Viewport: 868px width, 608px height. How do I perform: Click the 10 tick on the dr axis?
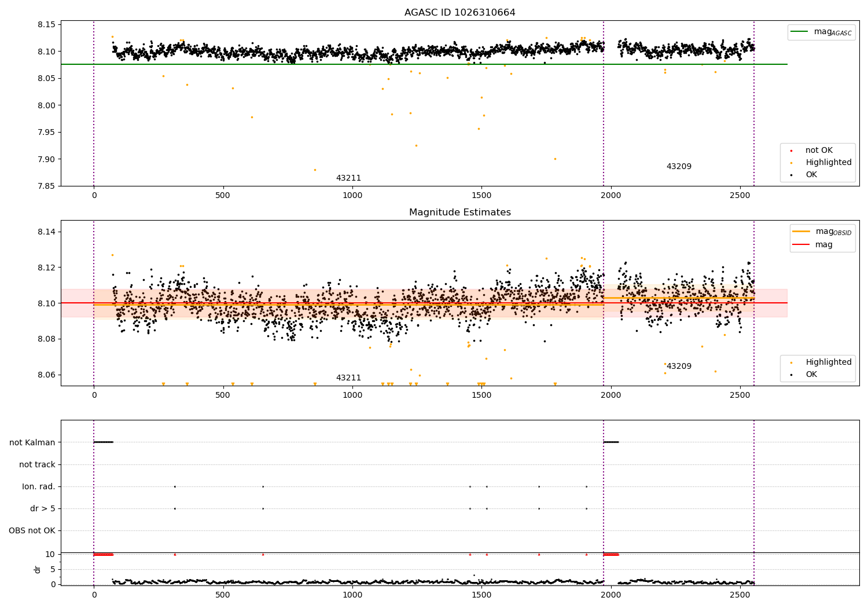click(50, 555)
